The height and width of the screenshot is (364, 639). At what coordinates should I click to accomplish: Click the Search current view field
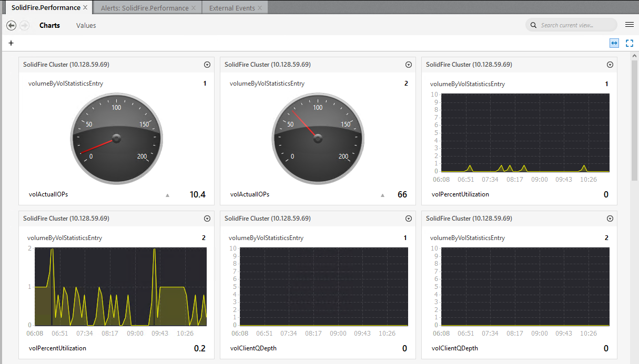[571, 25]
